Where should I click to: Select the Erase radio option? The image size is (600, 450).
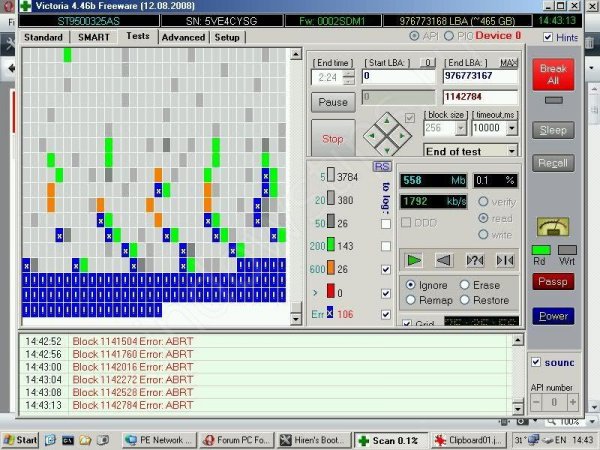click(465, 285)
